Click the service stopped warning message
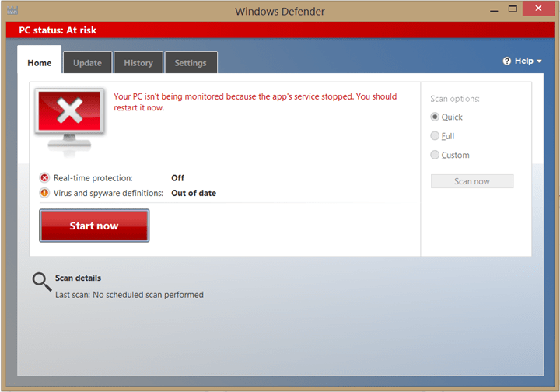The height and width of the screenshot is (392, 560). tap(255, 102)
